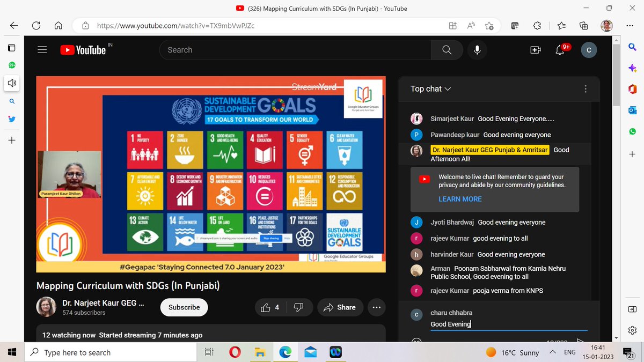
Task: Open Task View on taskbar
Action: (209, 352)
